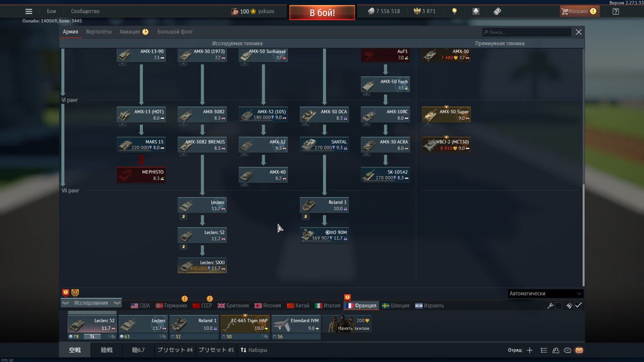
Task: Select the premium AMX-30 Super card
Action: (x=446, y=115)
